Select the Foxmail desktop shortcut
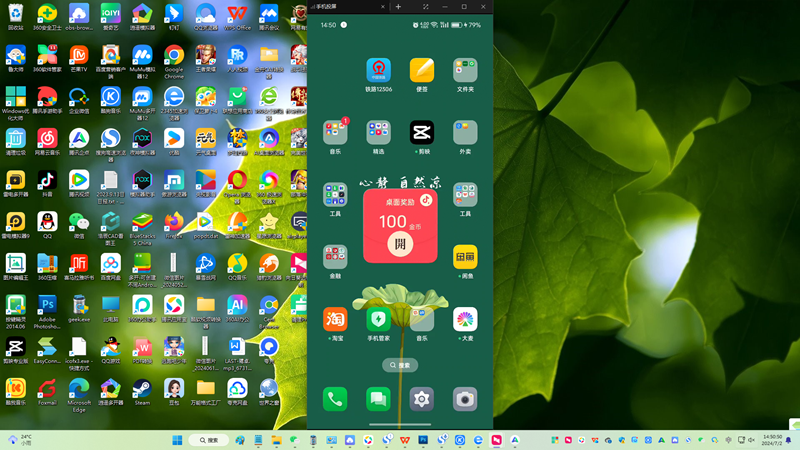 47,392
